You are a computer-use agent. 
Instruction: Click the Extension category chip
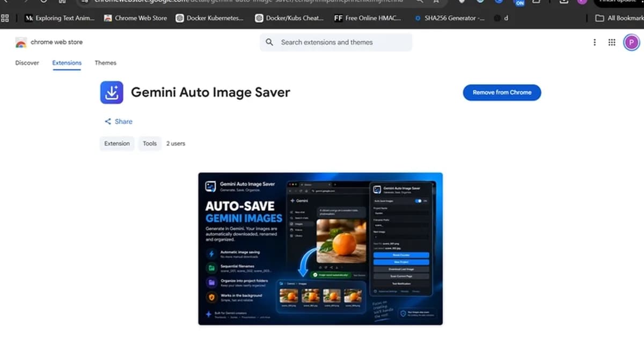[x=117, y=143]
